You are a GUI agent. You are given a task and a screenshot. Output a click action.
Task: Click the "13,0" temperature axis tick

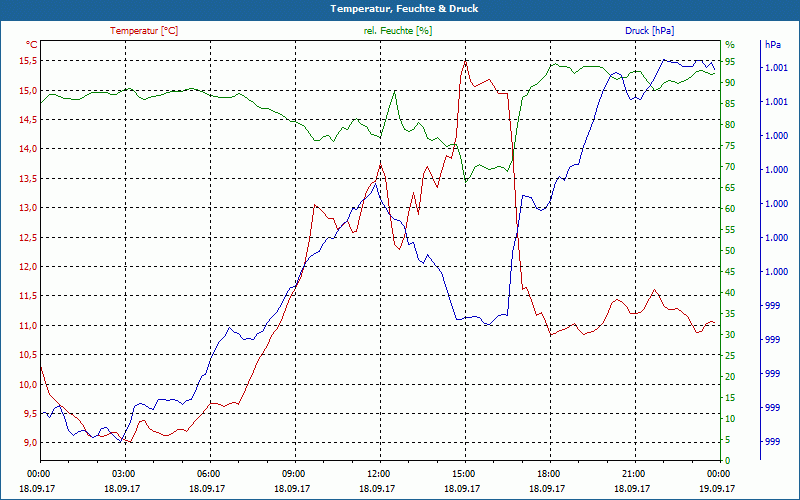[28, 208]
